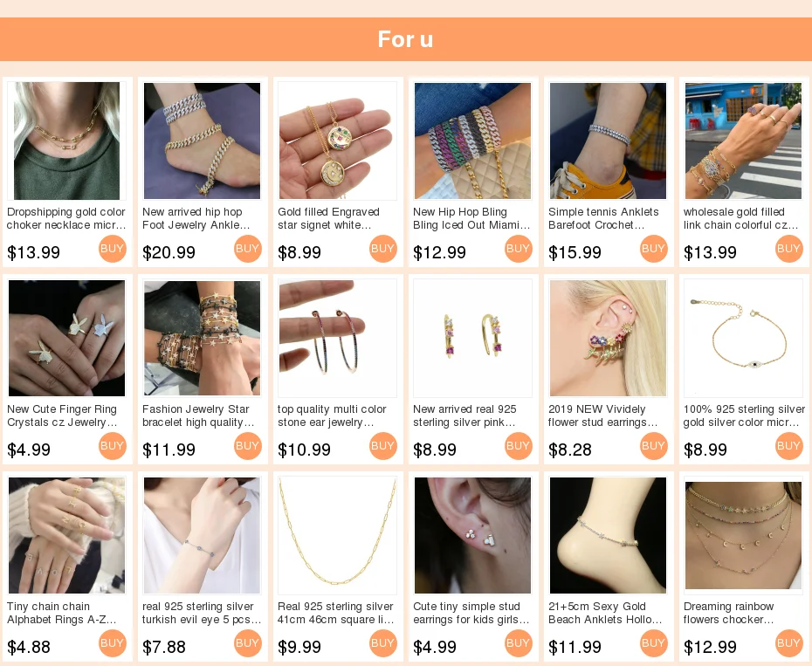
Task: Buy the $12.99 Iced Out Miami bracelet
Action: pyautogui.click(x=518, y=249)
